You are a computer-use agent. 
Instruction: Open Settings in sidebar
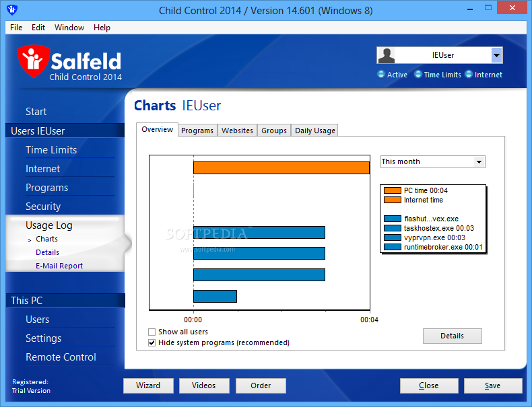[43, 338]
